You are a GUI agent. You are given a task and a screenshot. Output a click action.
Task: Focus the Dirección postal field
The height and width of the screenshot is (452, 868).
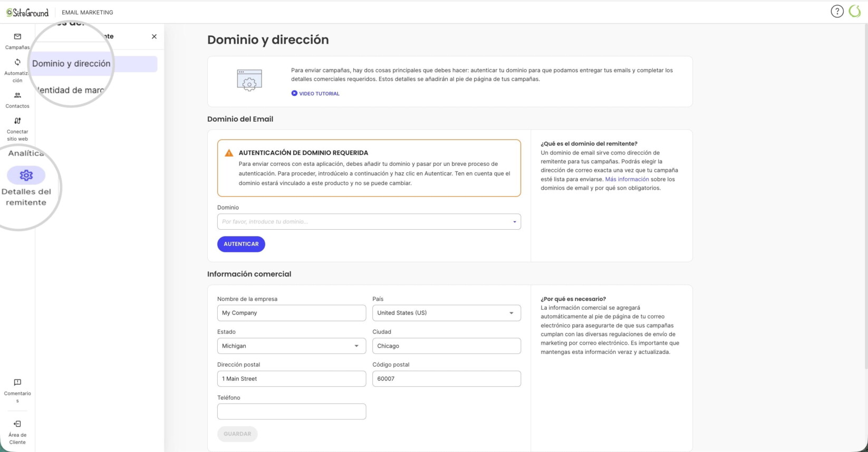292,379
